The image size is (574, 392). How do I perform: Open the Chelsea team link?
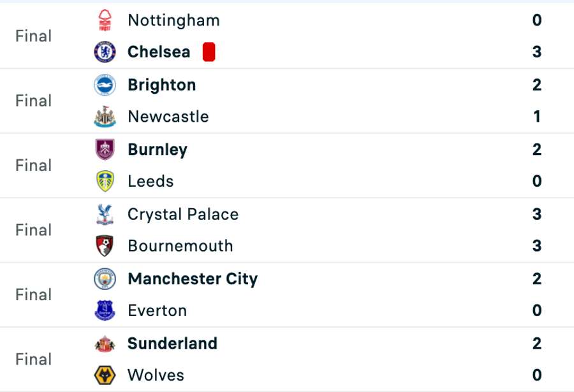click(159, 52)
